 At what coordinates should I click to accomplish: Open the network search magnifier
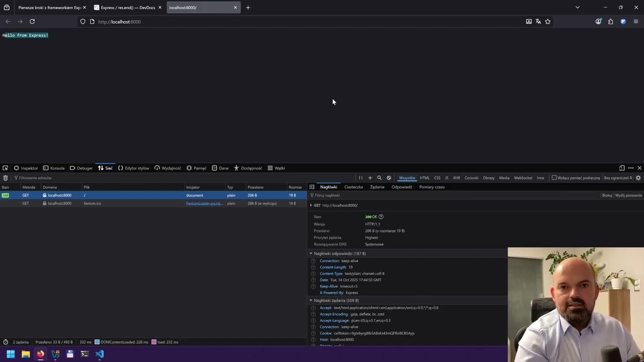(379, 178)
